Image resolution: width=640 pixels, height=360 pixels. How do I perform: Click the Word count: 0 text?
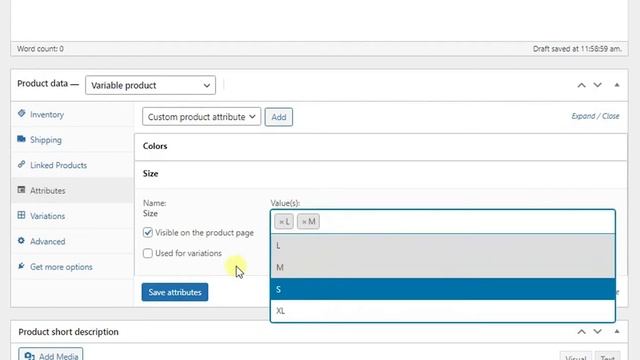(40, 49)
